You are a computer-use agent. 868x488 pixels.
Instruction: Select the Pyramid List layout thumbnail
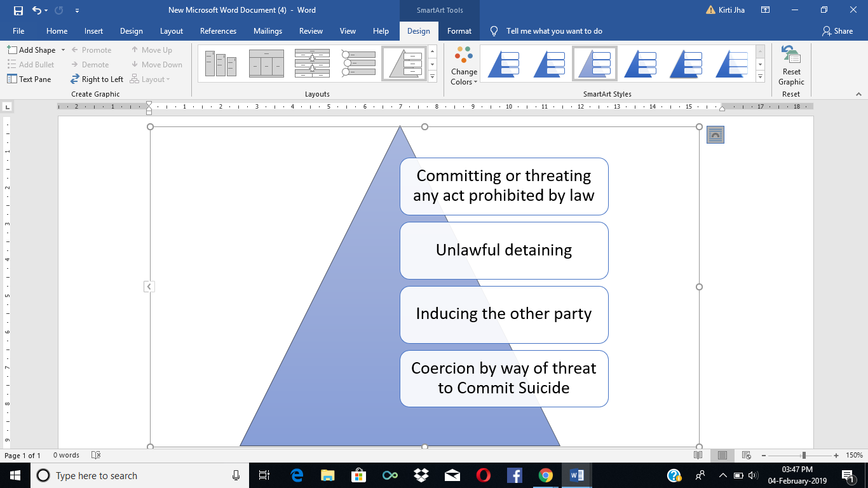click(404, 64)
